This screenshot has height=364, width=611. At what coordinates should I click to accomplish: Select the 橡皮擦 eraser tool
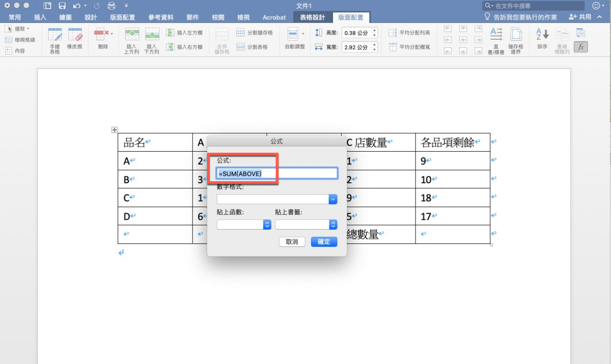(x=75, y=41)
